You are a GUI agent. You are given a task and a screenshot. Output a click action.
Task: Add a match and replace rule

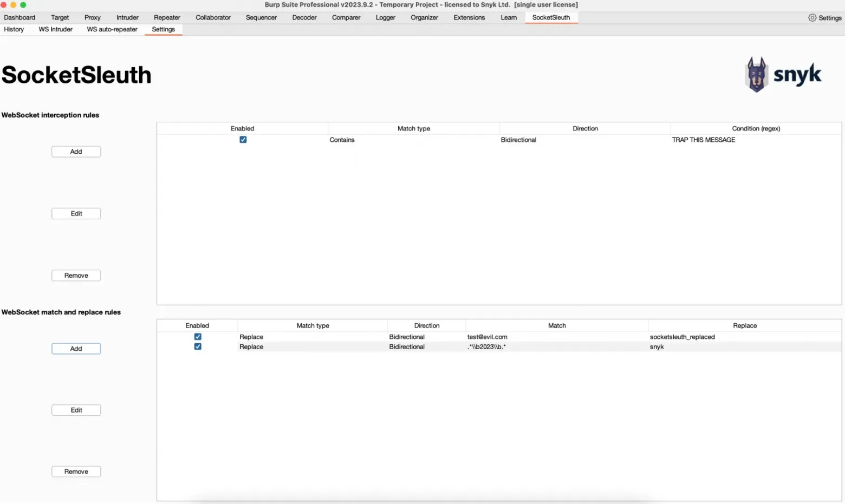coord(76,349)
